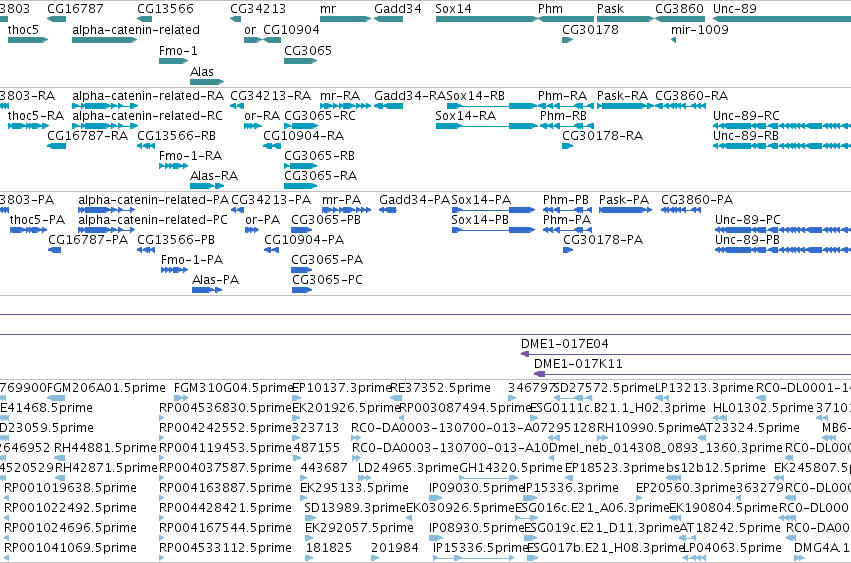Select the CG16787 gene label
This screenshot has height=563, width=851.
coord(75,9)
